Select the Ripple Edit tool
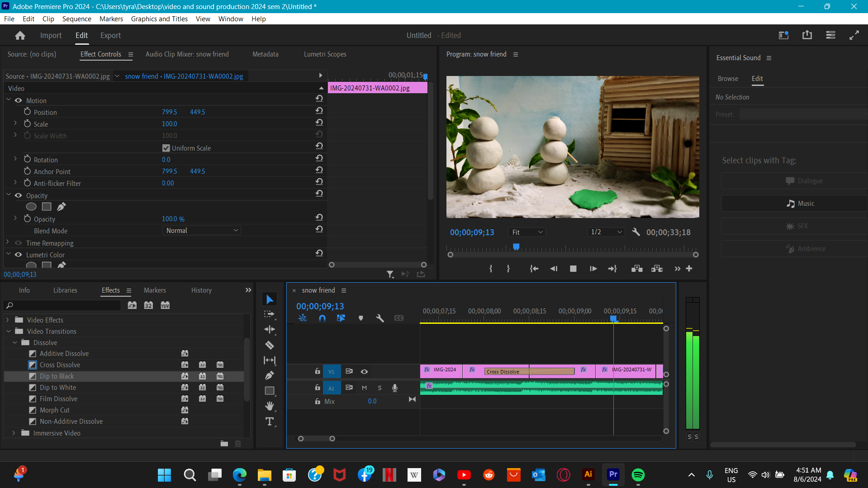The image size is (868, 488). pos(270,330)
